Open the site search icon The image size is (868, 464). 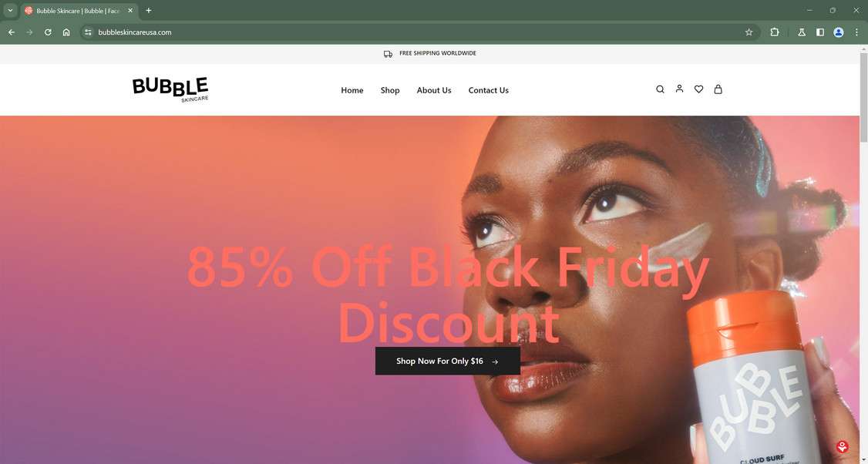point(660,89)
